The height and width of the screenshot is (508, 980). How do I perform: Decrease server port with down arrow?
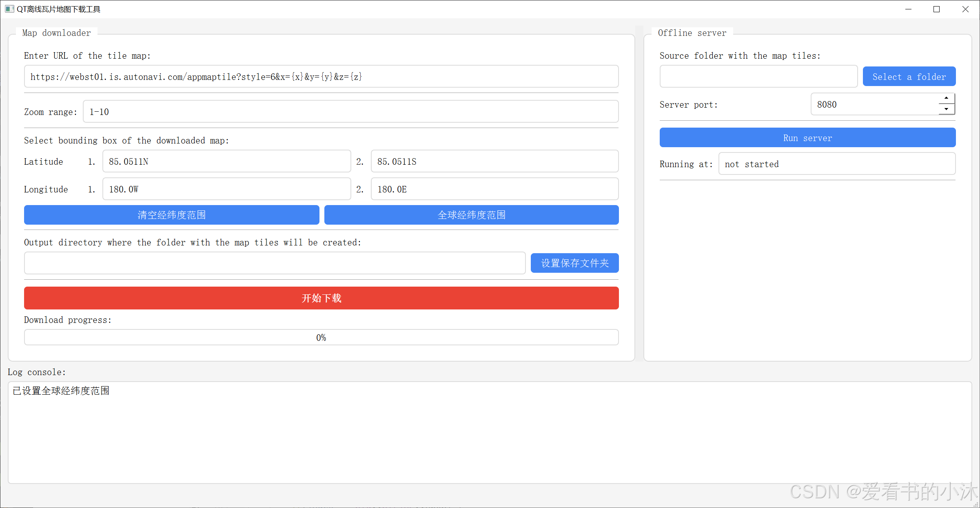(946, 109)
